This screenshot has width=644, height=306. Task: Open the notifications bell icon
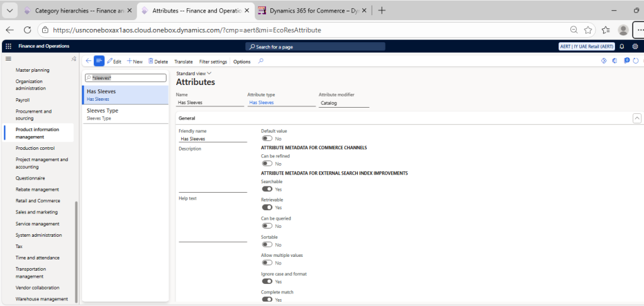[622, 47]
